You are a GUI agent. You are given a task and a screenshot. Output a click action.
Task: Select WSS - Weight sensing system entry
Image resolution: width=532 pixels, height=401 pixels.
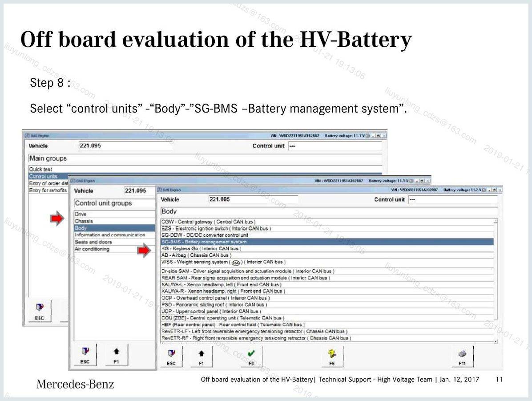(x=327, y=262)
